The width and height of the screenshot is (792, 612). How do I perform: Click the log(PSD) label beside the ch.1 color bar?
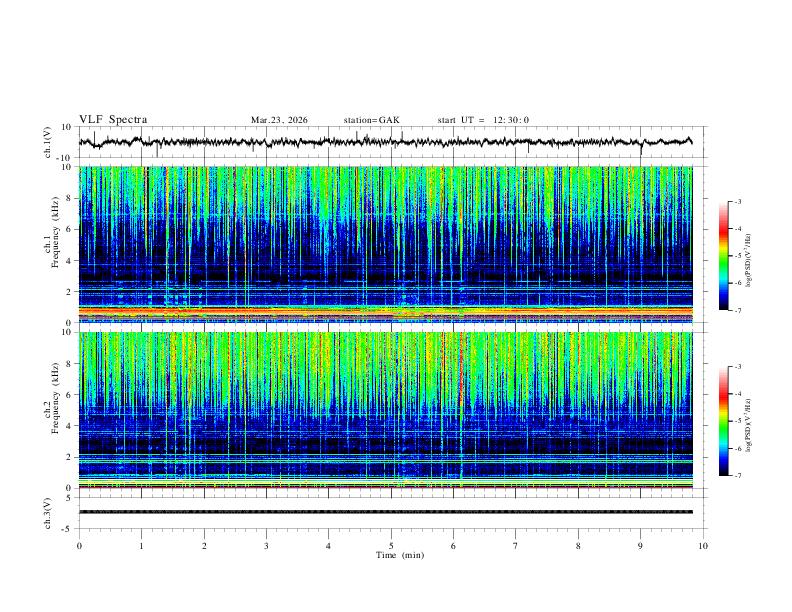pyautogui.click(x=748, y=261)
